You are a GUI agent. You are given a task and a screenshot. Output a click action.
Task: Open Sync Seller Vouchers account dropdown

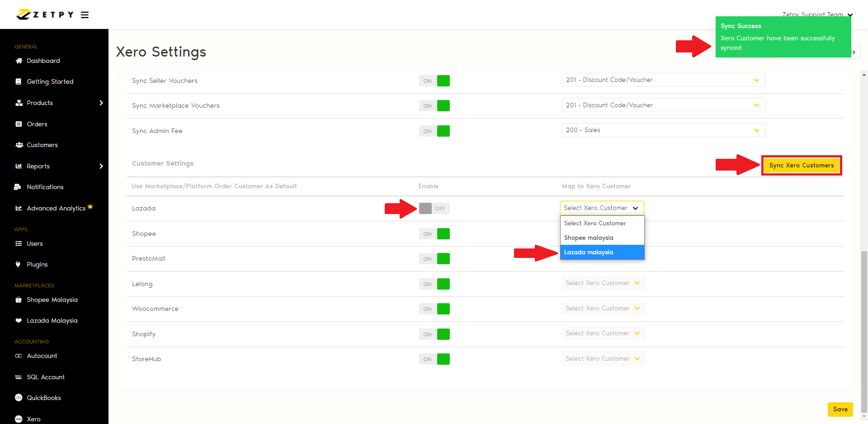663,80
